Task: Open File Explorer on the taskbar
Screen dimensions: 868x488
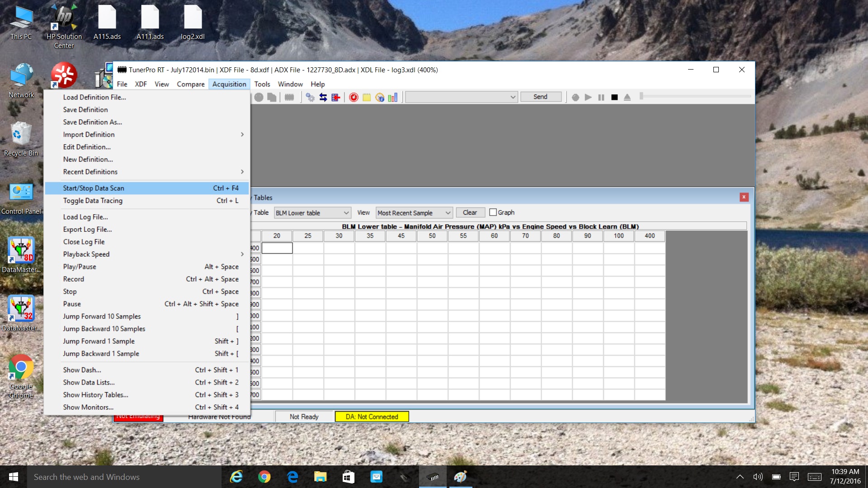Action: 321,477
